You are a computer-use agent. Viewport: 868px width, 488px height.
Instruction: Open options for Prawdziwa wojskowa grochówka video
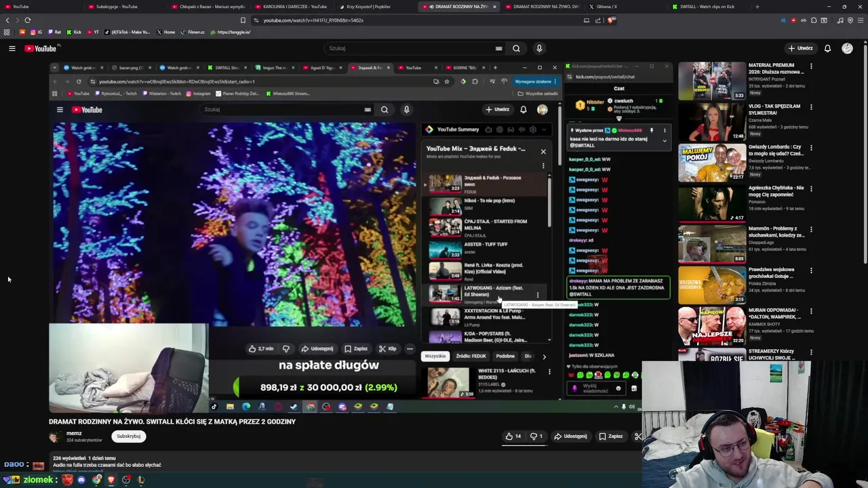811,270
